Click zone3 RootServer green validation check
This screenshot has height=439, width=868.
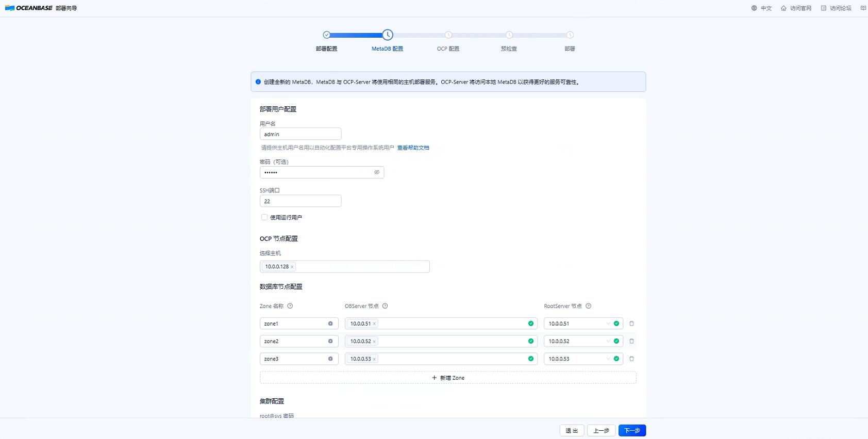[x=616, y=359]
